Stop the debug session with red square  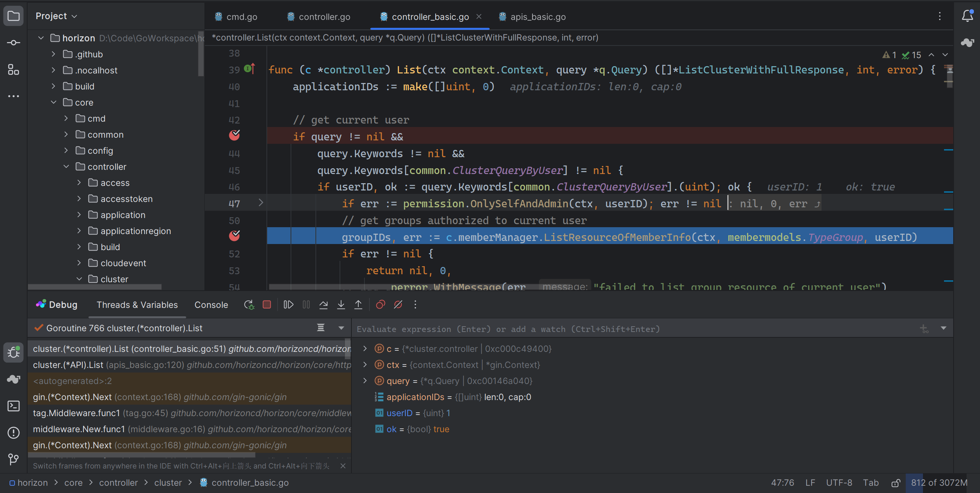click(267, 305)
